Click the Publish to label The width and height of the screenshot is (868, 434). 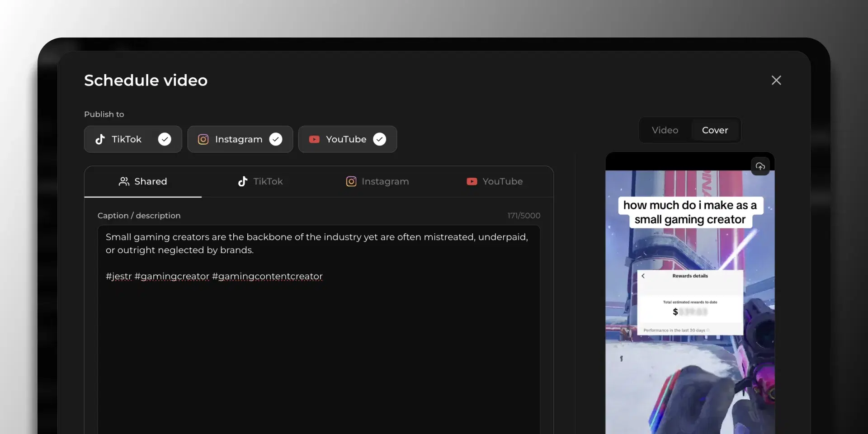point(104,114)
